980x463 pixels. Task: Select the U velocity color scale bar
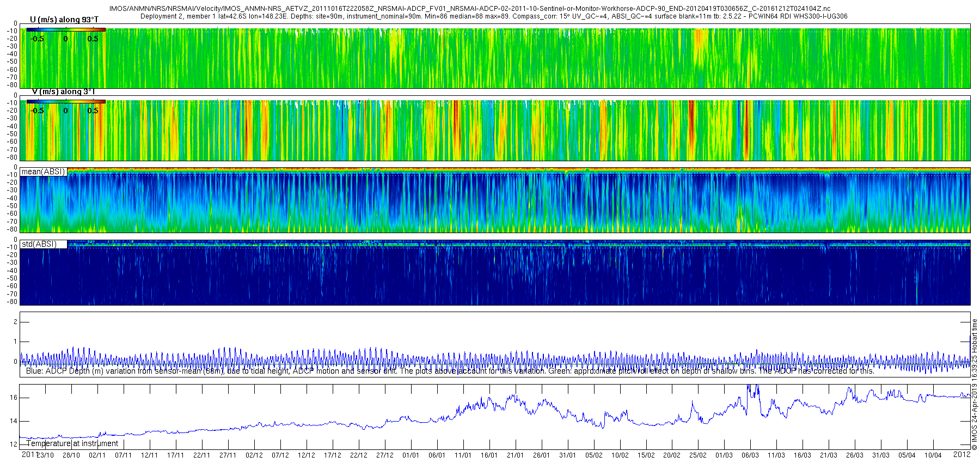point(66,30)
